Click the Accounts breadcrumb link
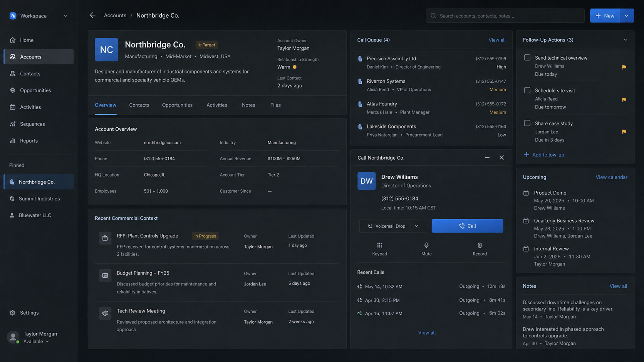Image resolution: width=644 pixels, height=362 pixels. click(x=115, y=15)
